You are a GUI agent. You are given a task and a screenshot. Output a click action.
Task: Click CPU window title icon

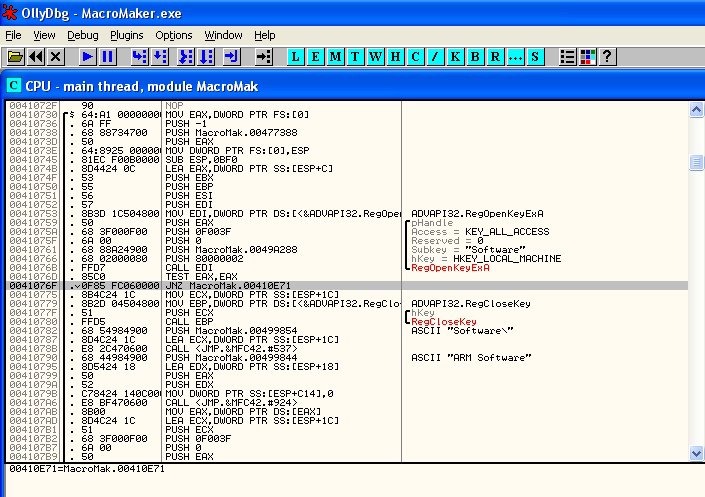point(14,85)
